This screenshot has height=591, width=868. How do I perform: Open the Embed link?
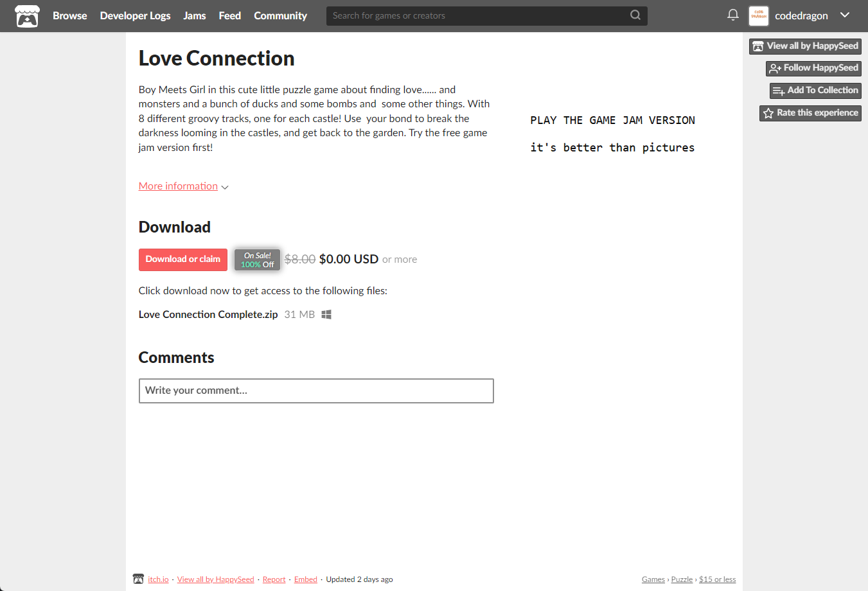pyautogui.click(x=306, y=579)
